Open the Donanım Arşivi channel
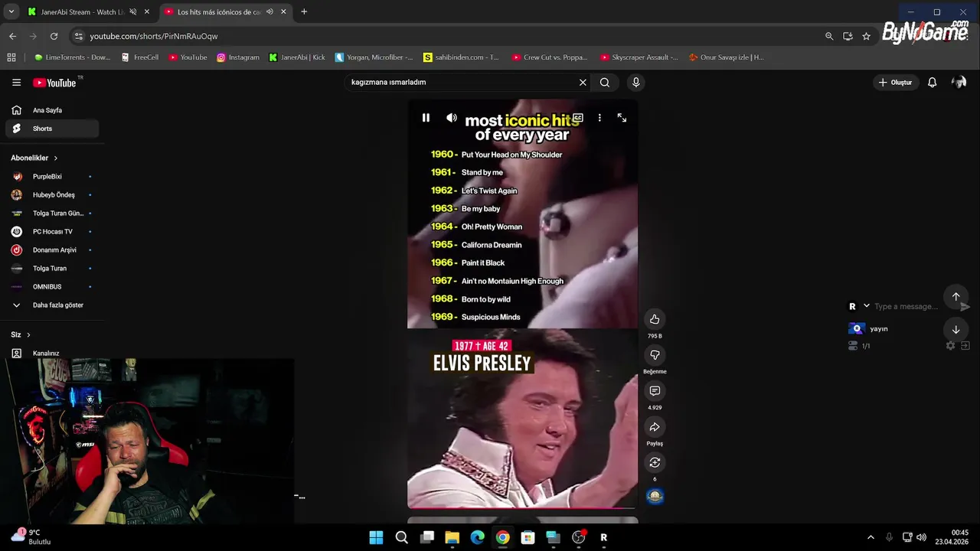This screenshot has height=551, width=980. (52, 250)
